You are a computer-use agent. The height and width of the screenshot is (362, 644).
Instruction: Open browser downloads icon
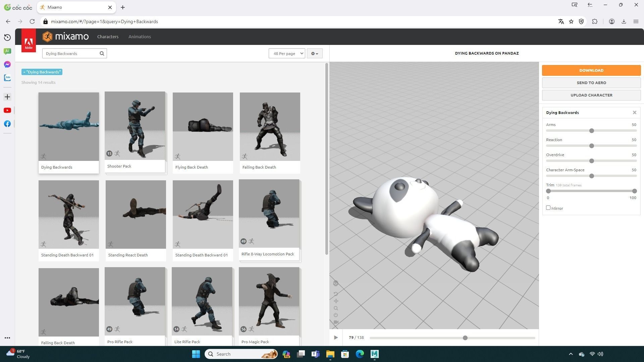tap(624, 21)
